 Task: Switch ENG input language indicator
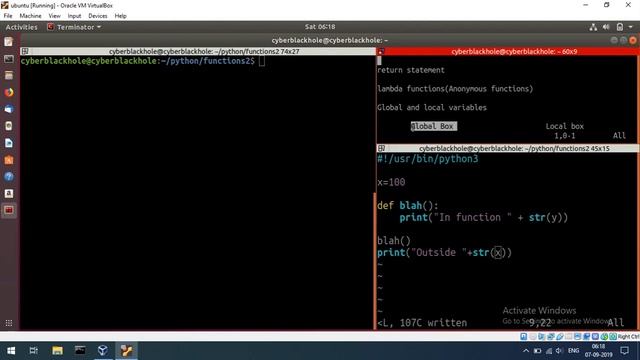click(x=573, y=351)
